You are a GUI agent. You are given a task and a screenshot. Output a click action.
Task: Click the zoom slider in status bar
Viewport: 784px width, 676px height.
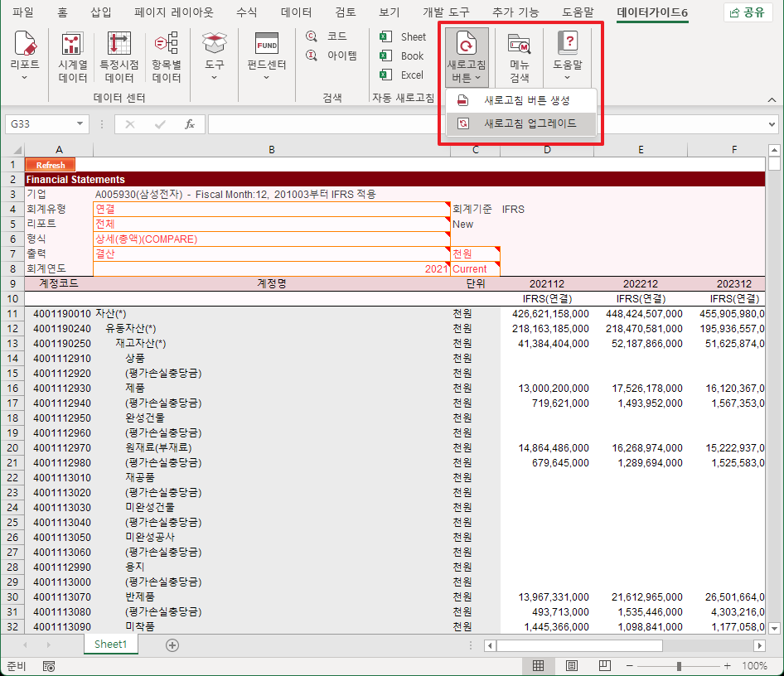(680, 666)
